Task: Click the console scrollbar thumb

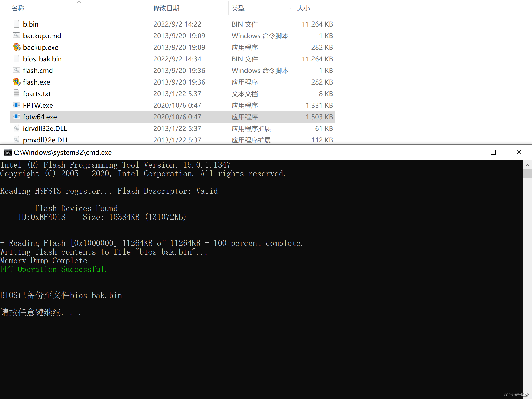Action: pyautogui.click(x=527, y=174)
